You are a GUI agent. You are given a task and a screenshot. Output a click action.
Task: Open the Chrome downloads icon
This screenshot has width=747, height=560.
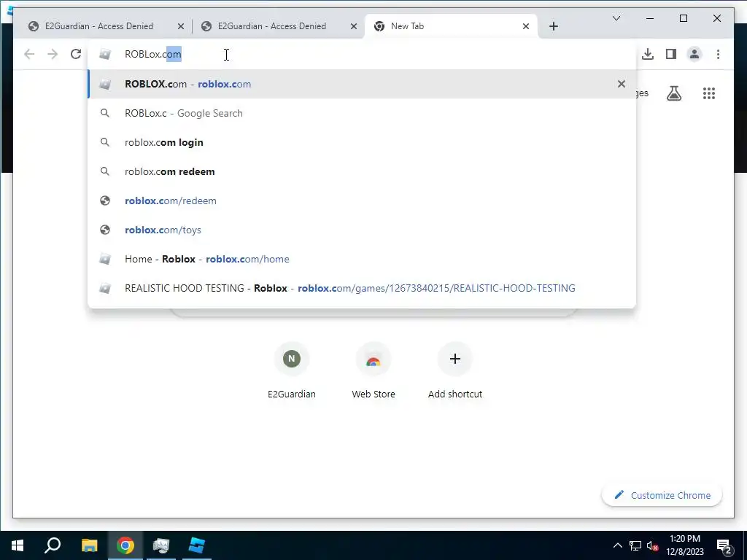point(648,54)
